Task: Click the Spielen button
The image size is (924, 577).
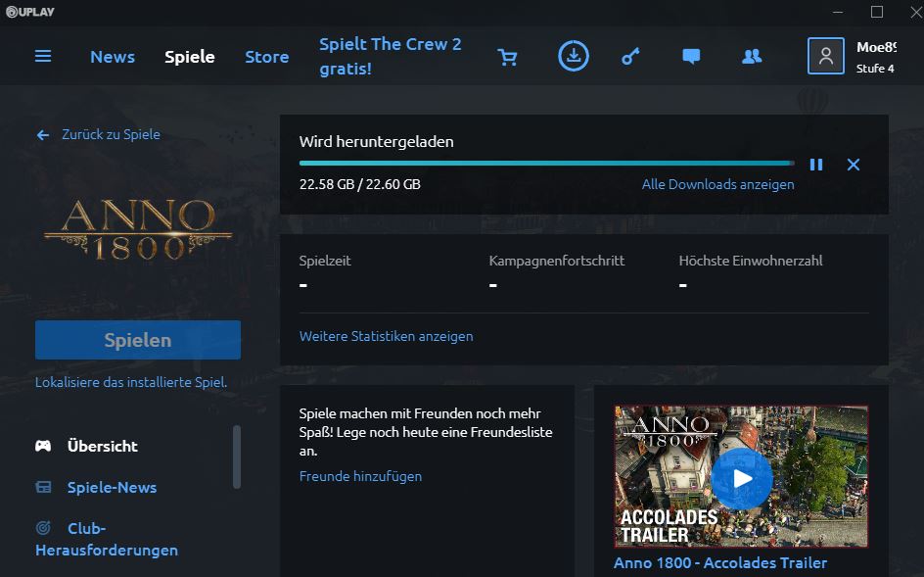Action: point(138,340)
